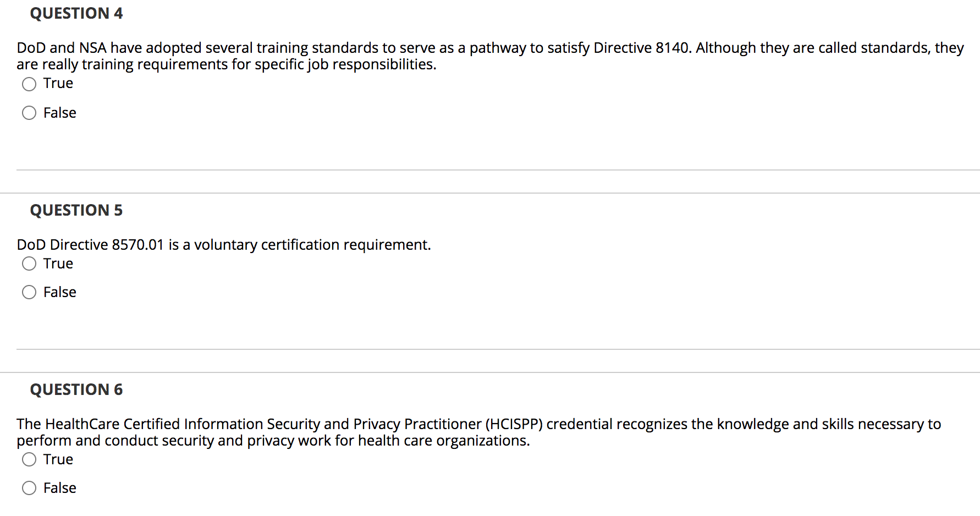
Task: Click the QUESTION 6 heading
Action: coord(76,389)
